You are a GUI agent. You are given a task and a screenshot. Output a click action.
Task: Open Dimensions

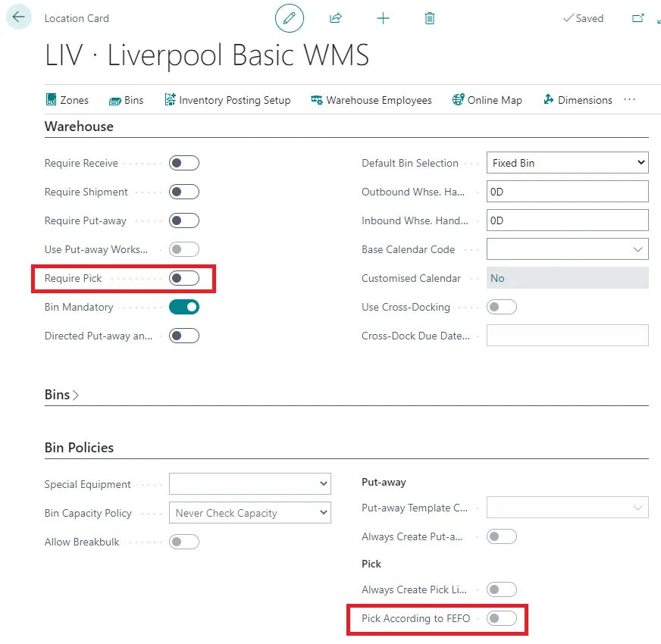(578, 100)
